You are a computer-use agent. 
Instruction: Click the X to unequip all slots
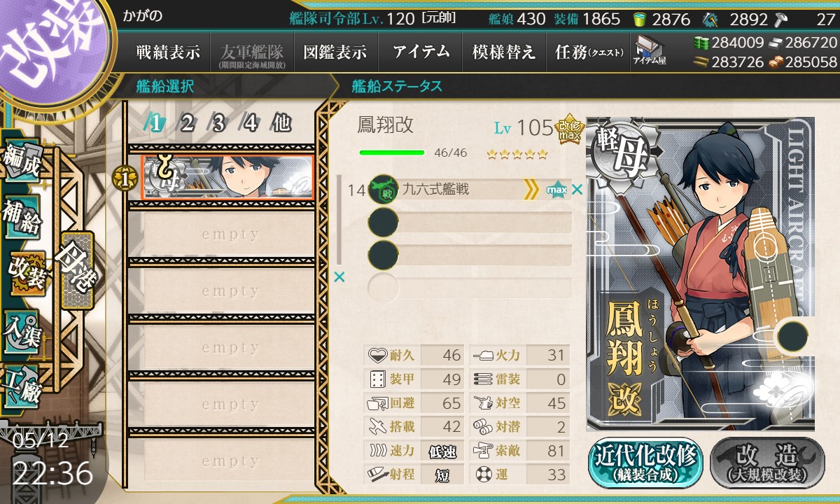(339, 277)
